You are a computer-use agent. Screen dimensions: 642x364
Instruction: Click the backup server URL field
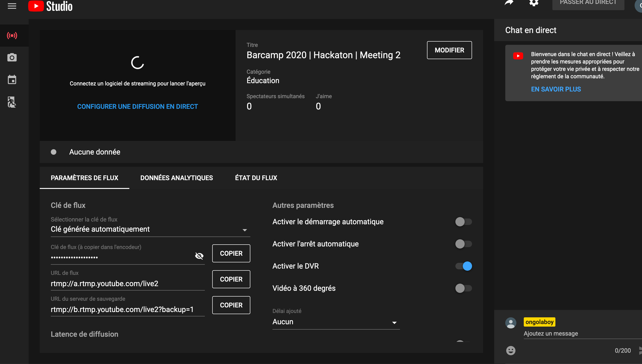click(127, 309)
